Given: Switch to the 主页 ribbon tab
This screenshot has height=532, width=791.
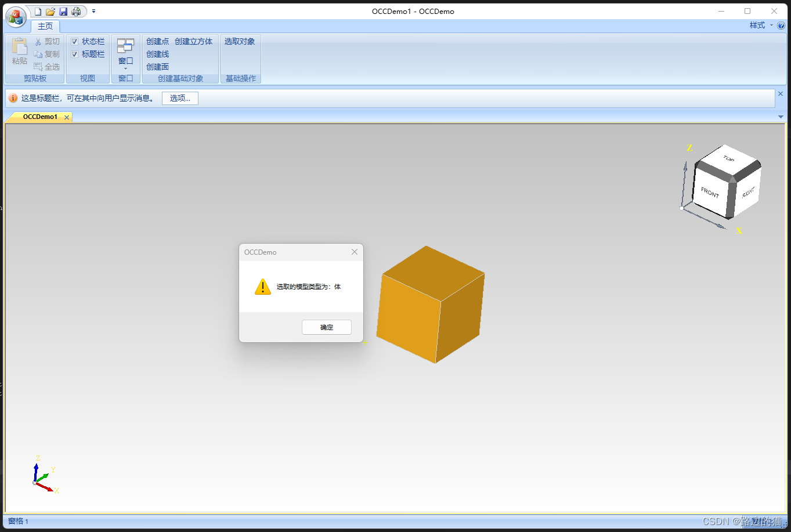Looking at the screenshot, I should click(x=45, y=26).
